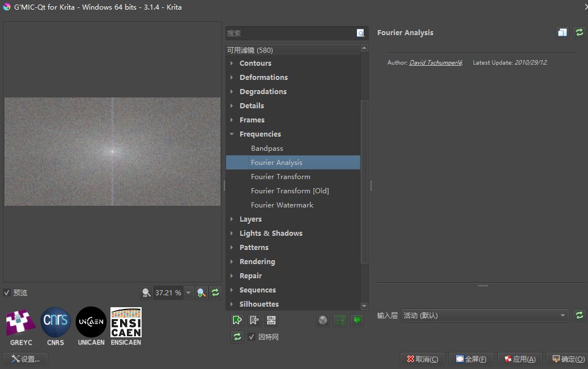Select the Bandpass filter
The width and height of the screenshot is (588, 369).
pyautogui.click(x=267, y=149)
